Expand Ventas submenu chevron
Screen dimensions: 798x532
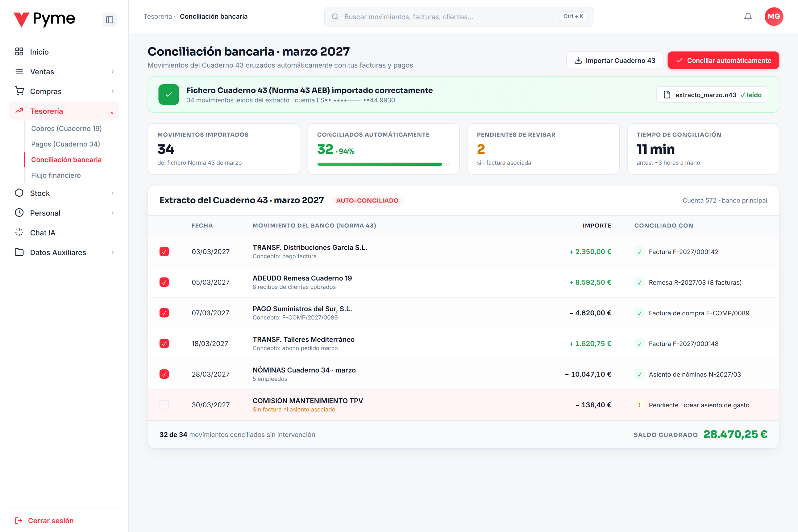tap(113, 71)
